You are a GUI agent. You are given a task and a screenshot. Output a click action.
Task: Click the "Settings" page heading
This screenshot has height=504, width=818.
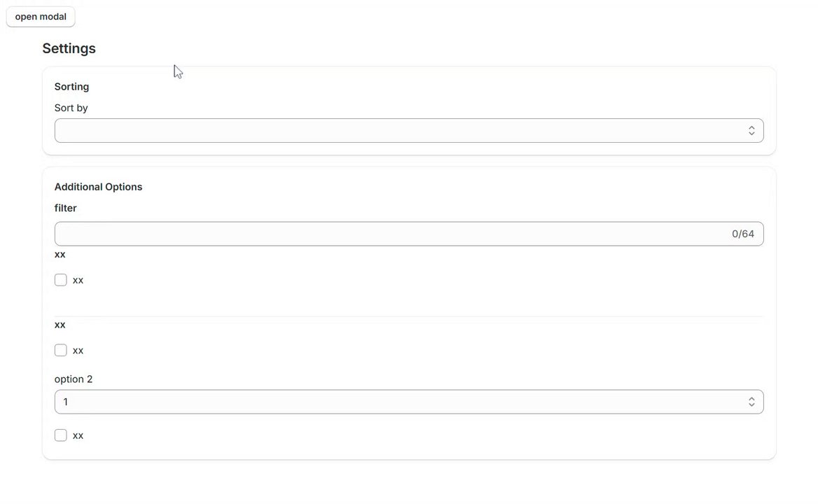(69, 48)
